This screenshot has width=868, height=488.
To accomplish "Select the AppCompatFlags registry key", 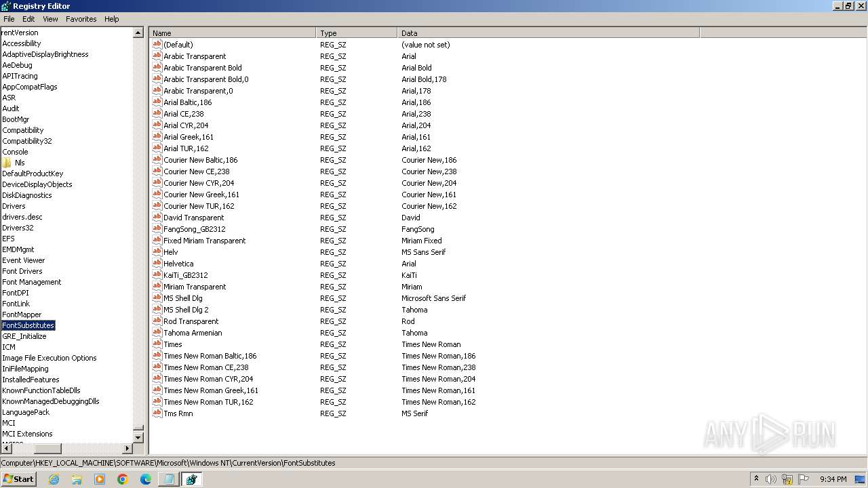I will pyautogui.click(x=30, y=87).
